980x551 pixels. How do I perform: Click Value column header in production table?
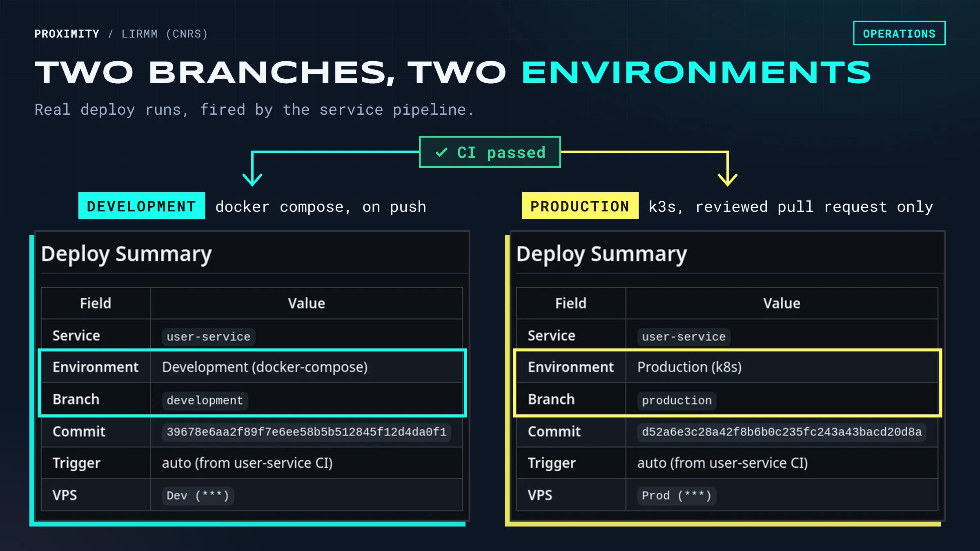tap(782, 303)
